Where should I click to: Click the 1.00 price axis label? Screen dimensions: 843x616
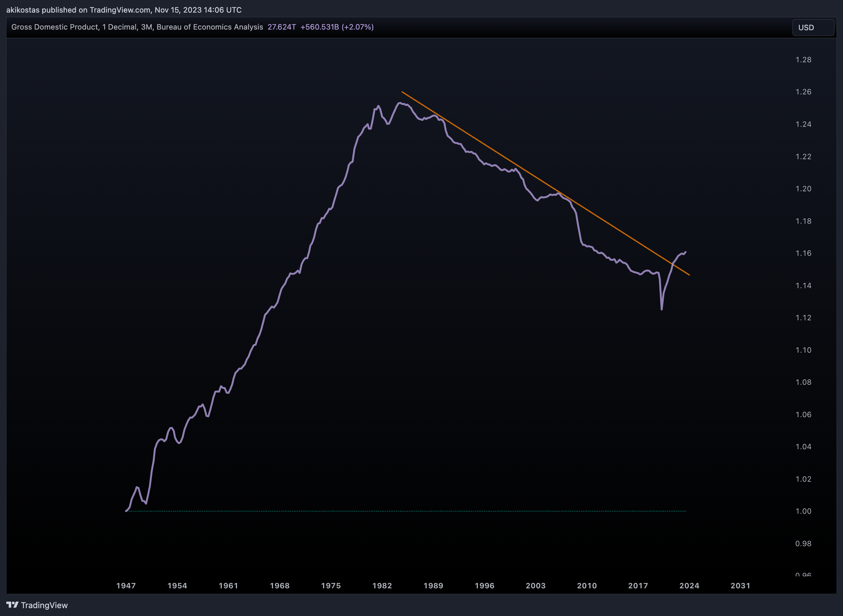[x=803, y=511]
